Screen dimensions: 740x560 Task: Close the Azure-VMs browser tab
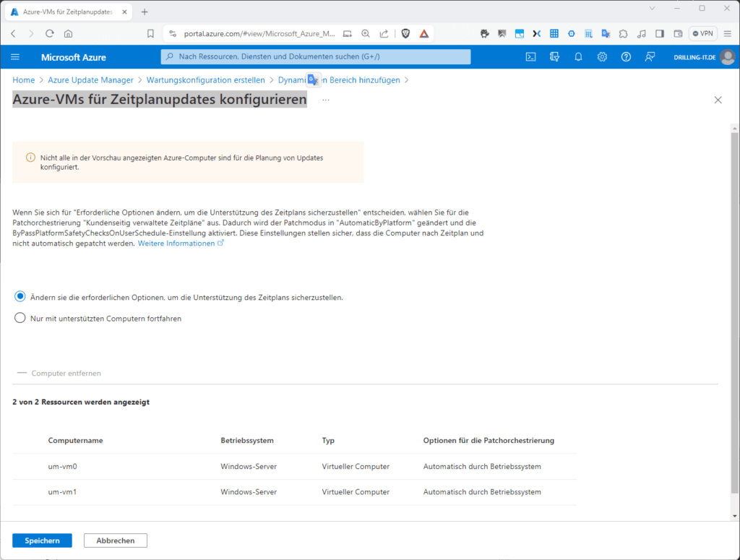tap(124, 12)
